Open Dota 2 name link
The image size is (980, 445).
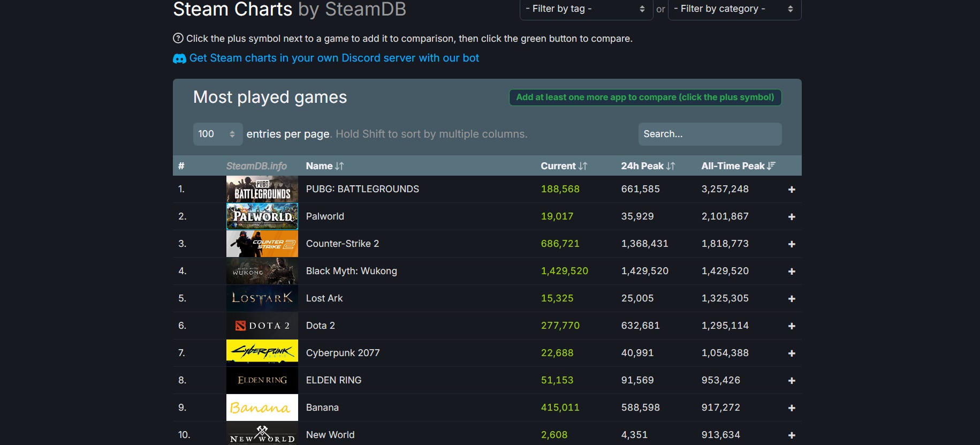point(321,326)
